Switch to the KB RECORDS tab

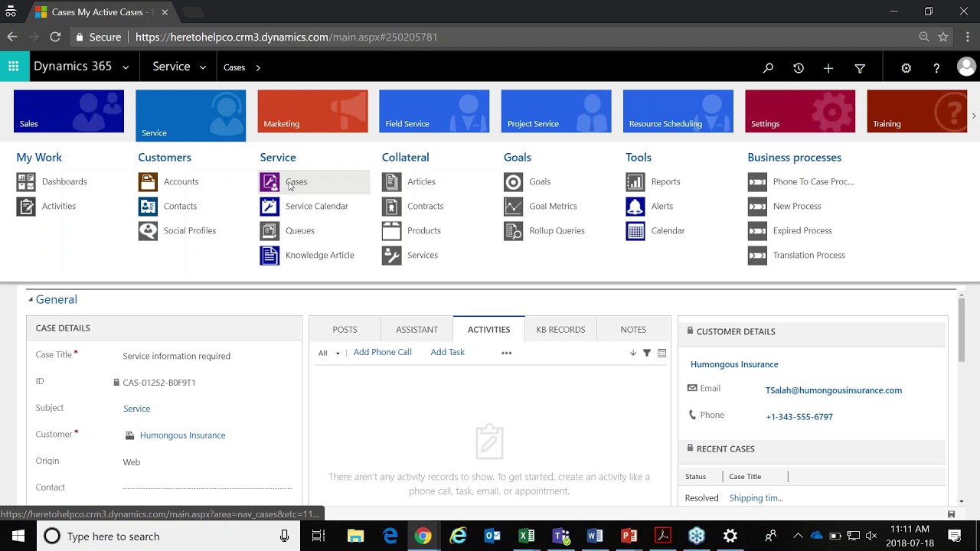560,329
